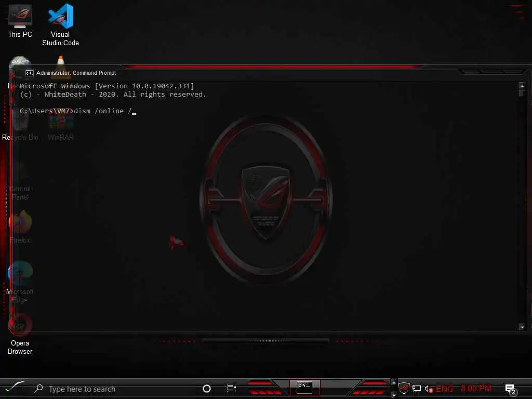Click the 'dism /online /' command line
Screen dimensions: 532x399
[78, 111]
